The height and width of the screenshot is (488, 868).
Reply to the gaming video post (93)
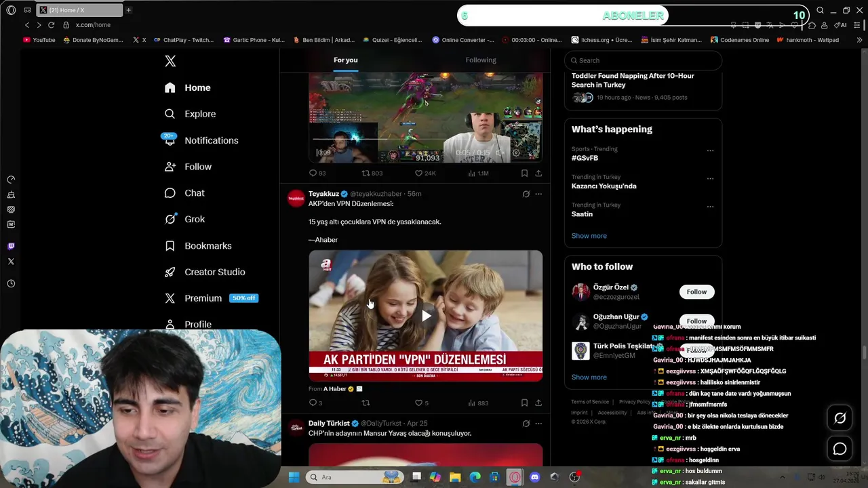click(x=317, y=173)
